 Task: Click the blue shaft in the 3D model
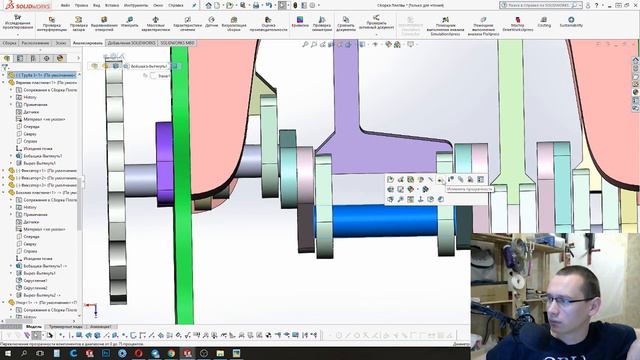(384, 220)
